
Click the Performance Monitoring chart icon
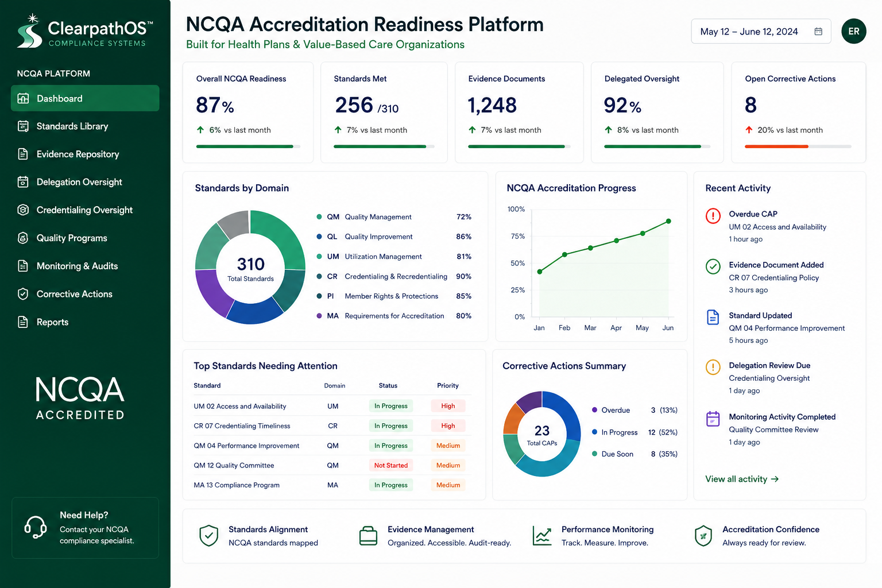[x=542, y=536]
